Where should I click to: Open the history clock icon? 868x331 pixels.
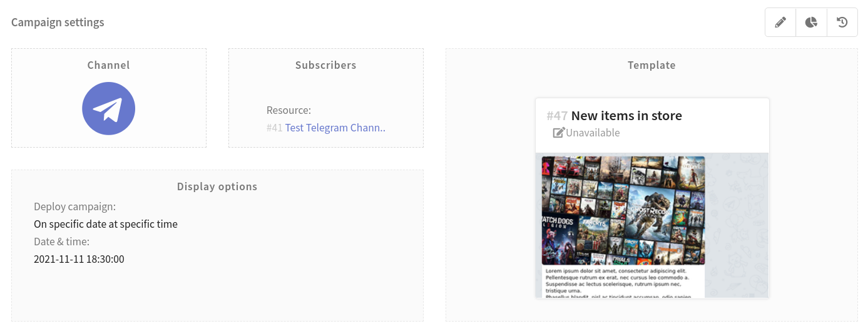click(x=842, y=23)
